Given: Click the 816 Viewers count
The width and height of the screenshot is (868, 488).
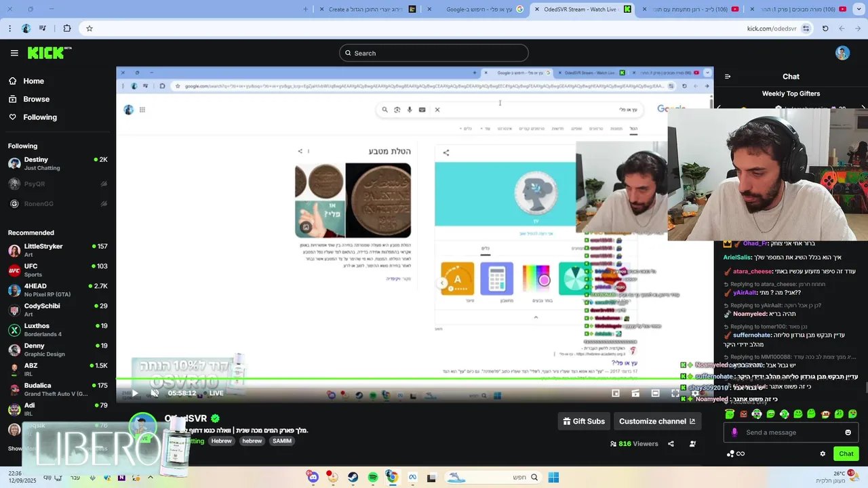Looking at the screenshot, I should click(x=634, y=444).
